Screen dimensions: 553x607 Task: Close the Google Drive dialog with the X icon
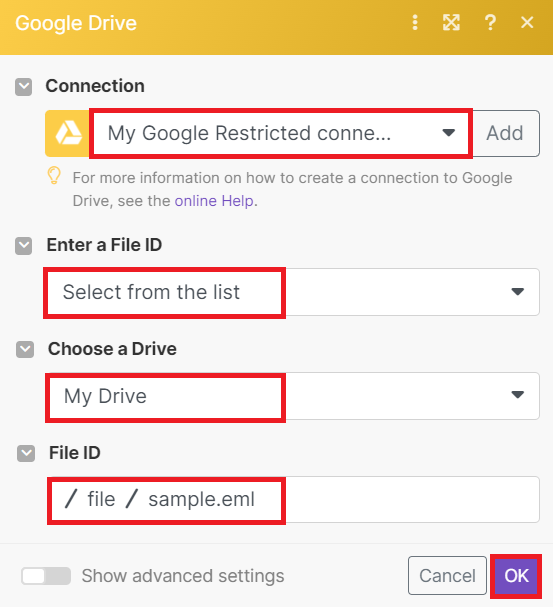click(527, 22)
